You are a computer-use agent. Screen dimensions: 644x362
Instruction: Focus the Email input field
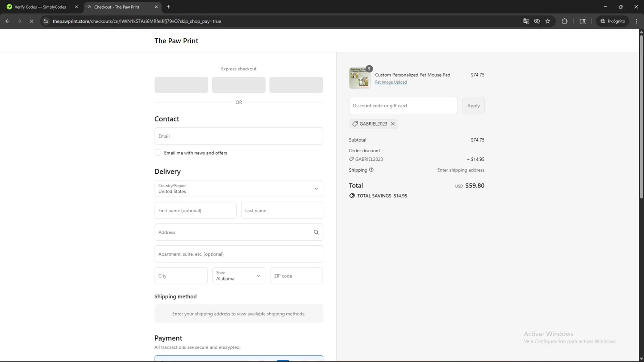(239, 136)
